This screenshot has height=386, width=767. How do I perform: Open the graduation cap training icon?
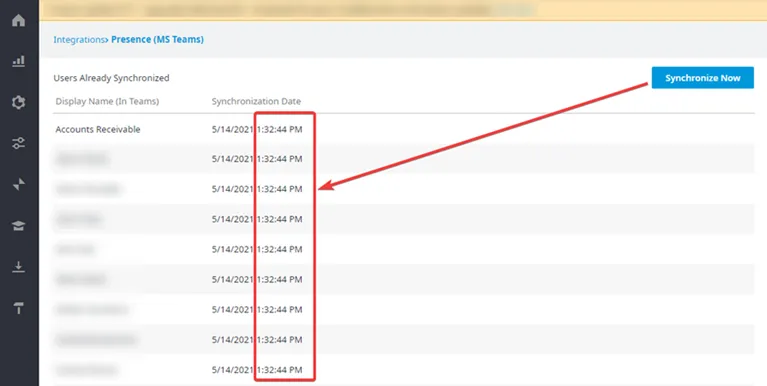click(19, 226)
